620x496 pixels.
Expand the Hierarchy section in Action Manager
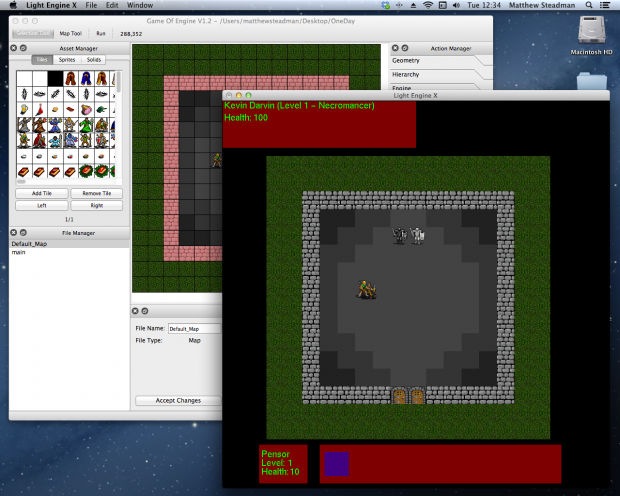[x=441, y=74]
